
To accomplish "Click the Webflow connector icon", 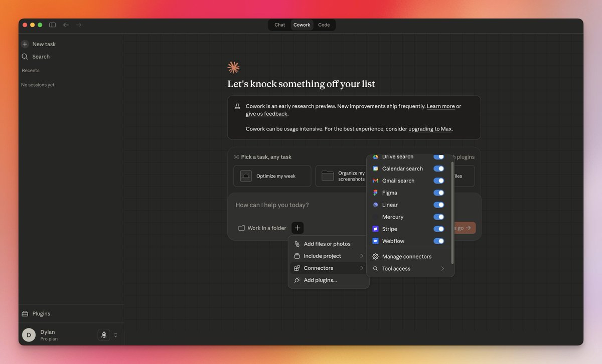I will coord(375,241).
